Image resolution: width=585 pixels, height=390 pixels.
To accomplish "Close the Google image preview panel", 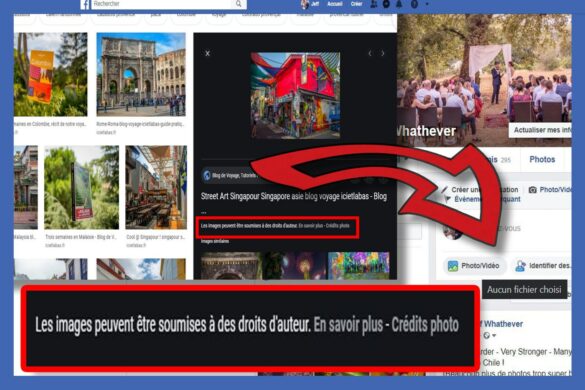I will click(207, 53).
